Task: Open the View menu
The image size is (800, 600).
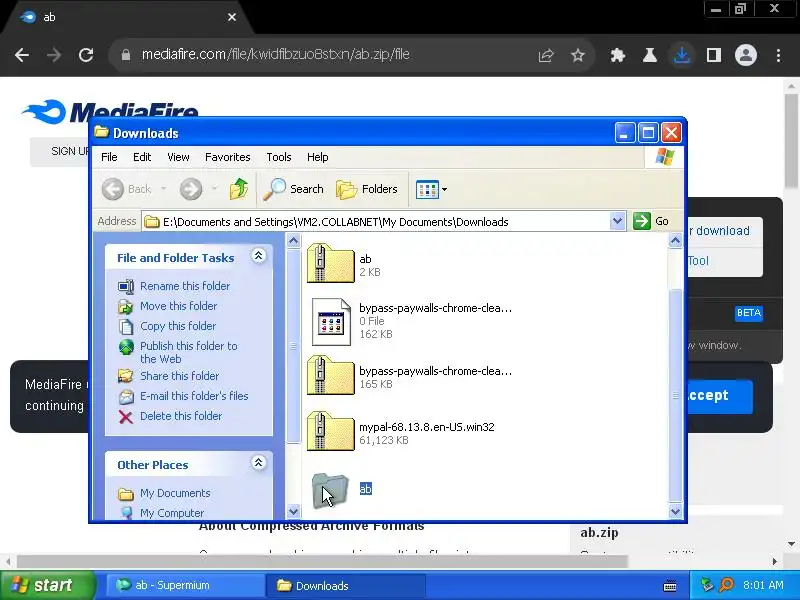Action: pyautogui.click(x=178, y=157)
